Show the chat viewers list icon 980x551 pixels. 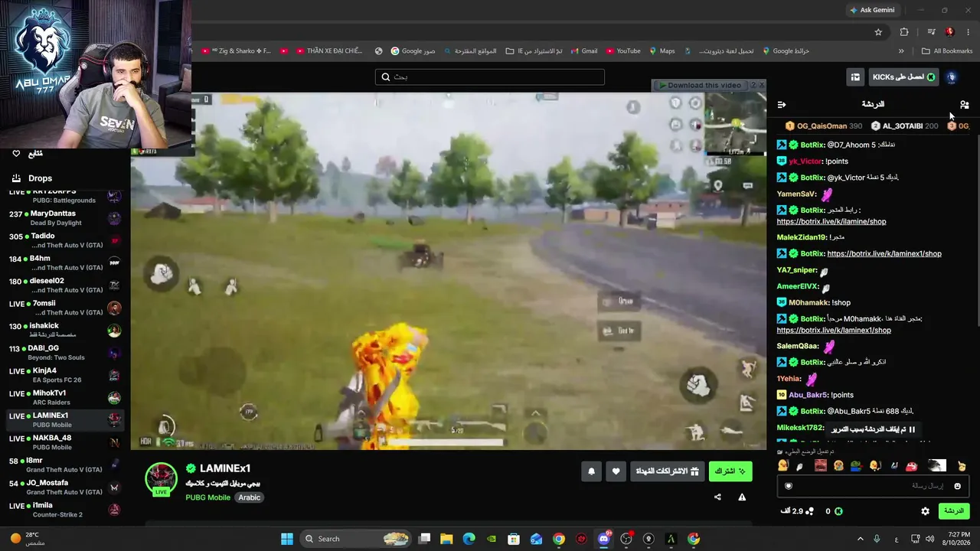(964, 105)
